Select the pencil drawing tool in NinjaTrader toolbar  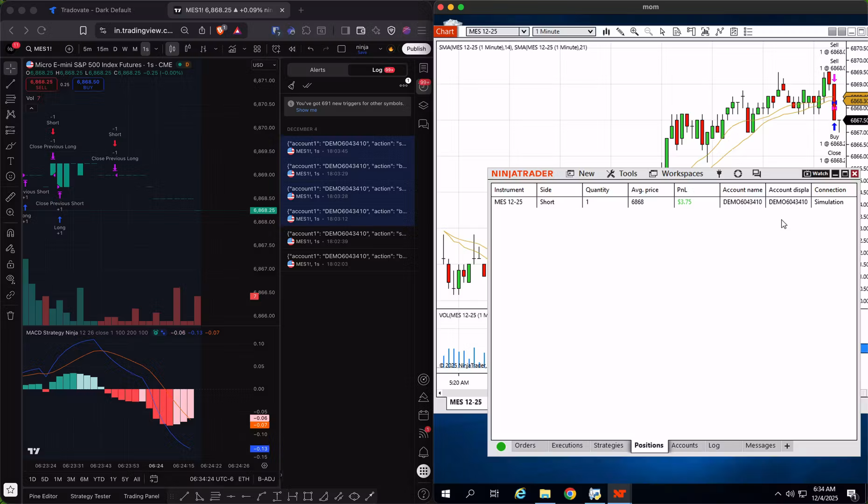click(x=620, y=31)
